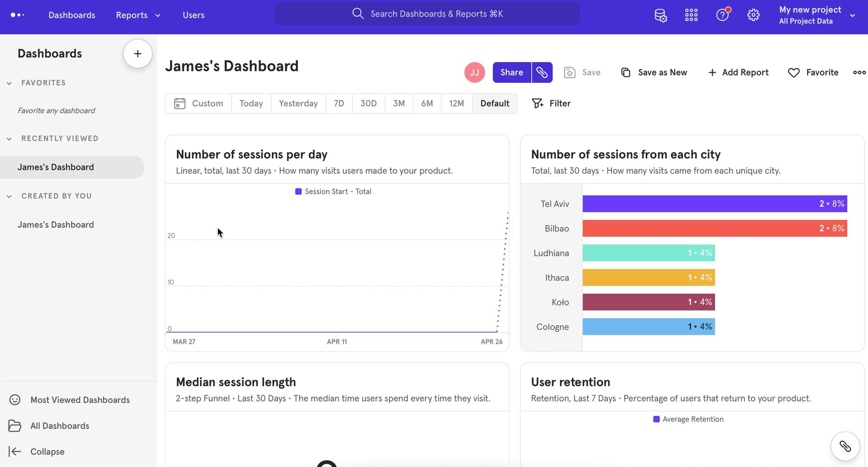Collapse the Recently Viewed section chevron
The image size is (868, 467).
click(x=9, y=139)
